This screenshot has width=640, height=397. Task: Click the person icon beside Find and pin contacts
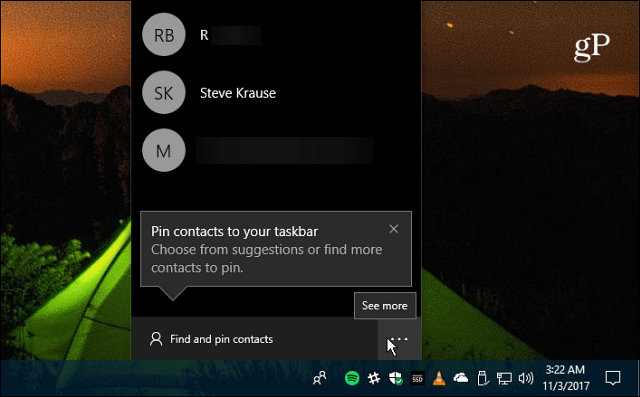pos(156,339)
